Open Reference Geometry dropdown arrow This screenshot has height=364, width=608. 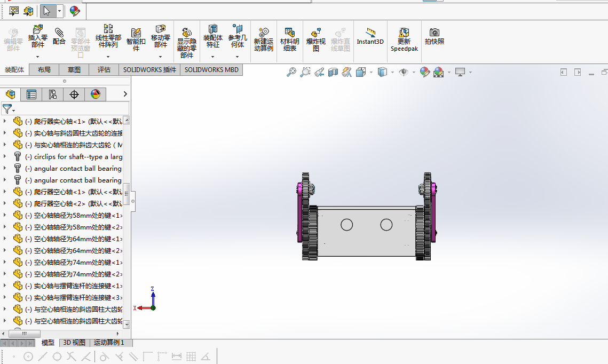(x=238, y=57)
